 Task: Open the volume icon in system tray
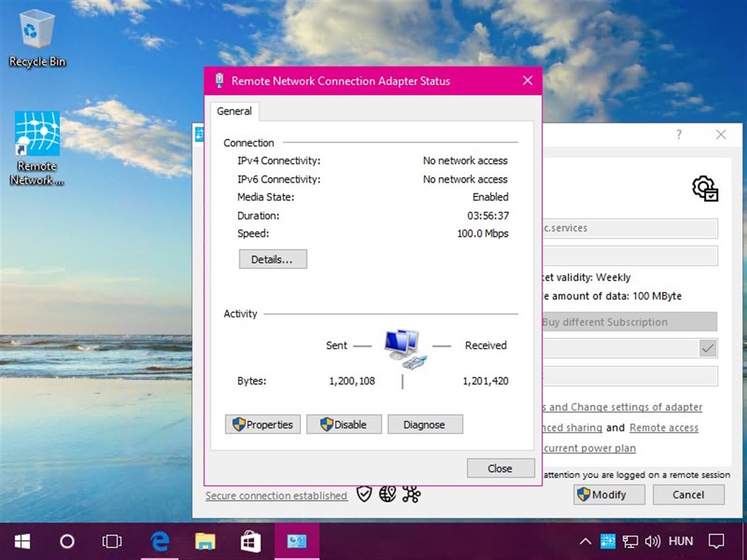[652, 541]
